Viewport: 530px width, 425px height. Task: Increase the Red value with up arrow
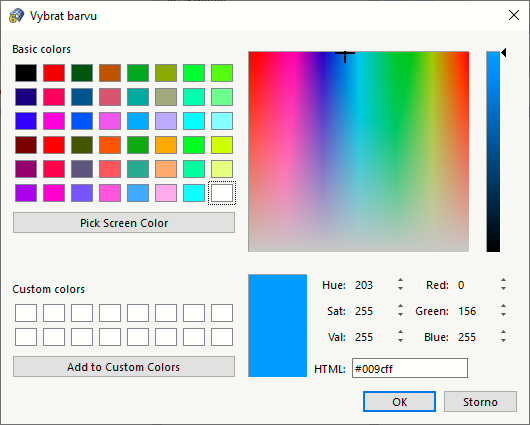coord(504,280)
